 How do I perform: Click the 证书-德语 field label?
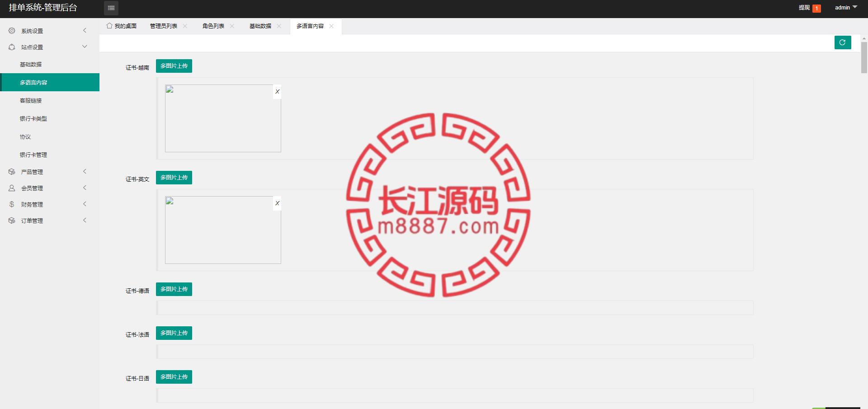pyautogui.click(x=137, y=291)
